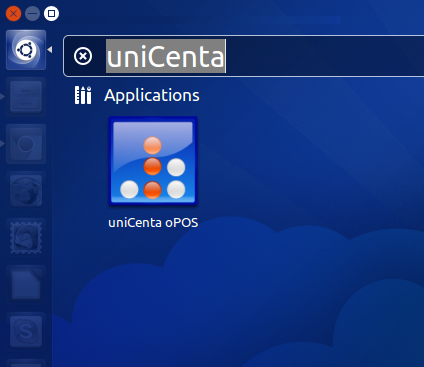Click the Applications category books icon
The width and height of the screenshot is (424, 367).
coord(83,95)
